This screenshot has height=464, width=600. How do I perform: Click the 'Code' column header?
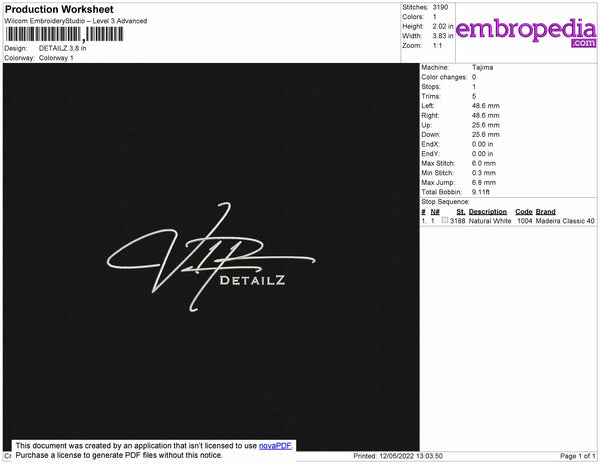pyautogui.click(x=524, y=212)
